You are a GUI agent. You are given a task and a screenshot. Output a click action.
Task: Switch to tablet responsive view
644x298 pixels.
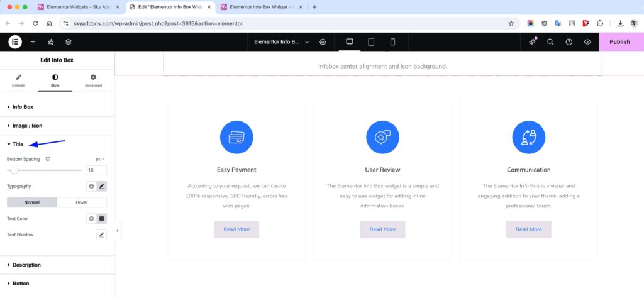coord(371,42)
